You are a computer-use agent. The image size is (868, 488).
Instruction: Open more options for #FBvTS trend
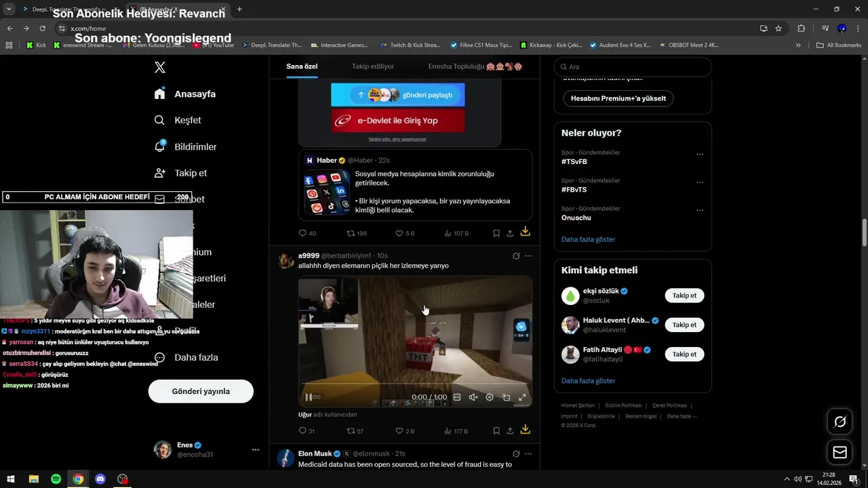point(700,182)
